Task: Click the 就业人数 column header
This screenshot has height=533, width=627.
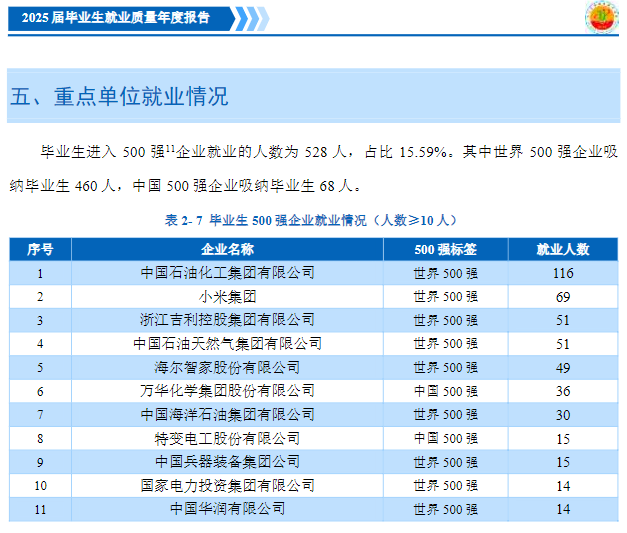Action: [x=563, y=249]
